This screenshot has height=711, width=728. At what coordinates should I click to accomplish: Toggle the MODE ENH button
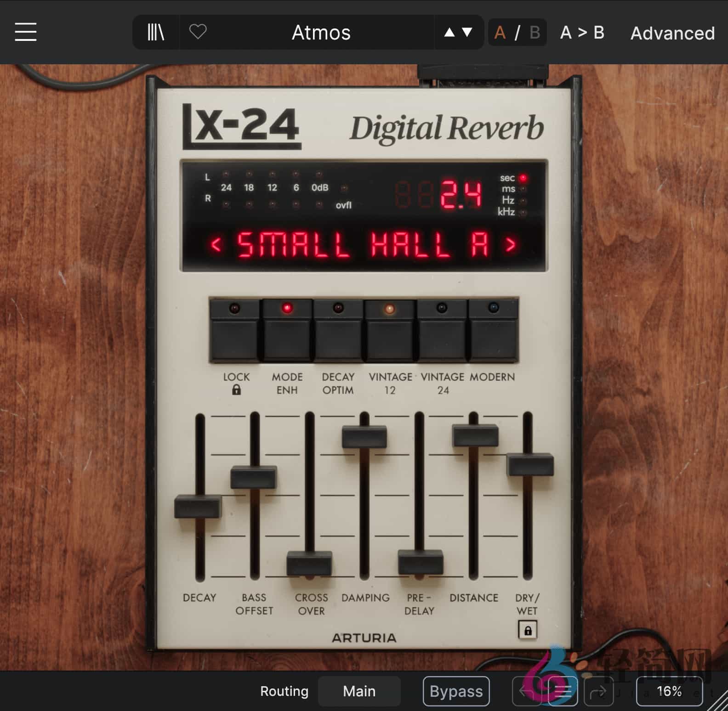[287, 331]
